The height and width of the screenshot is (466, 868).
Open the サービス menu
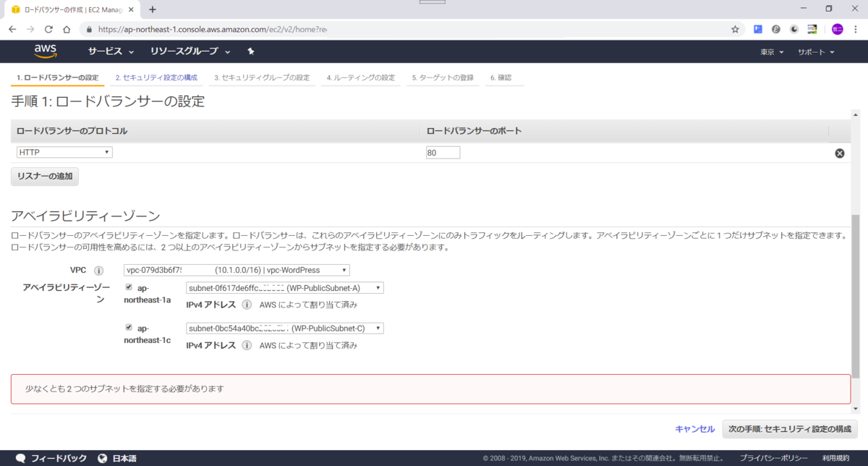[x=110, y=51]
